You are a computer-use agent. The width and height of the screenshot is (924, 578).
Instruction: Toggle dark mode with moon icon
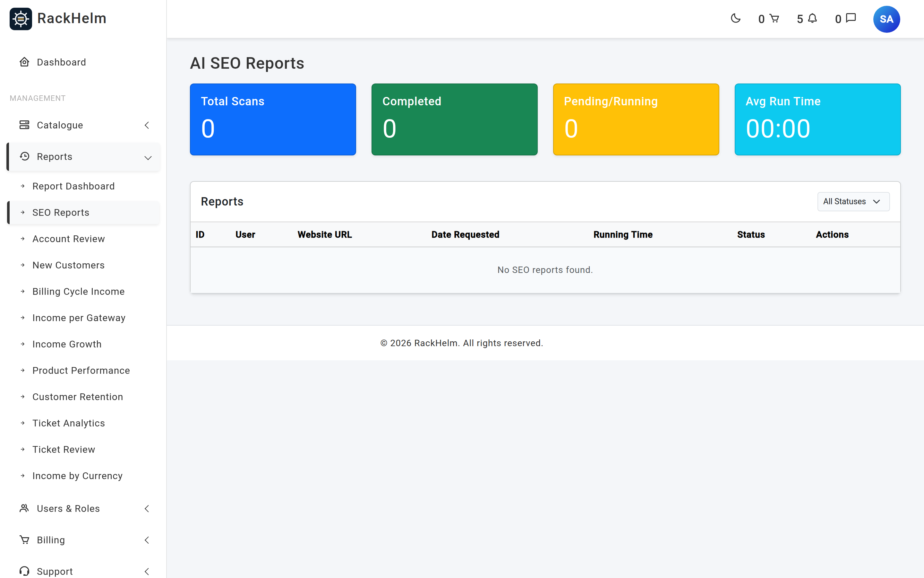[x=735, y=18]
